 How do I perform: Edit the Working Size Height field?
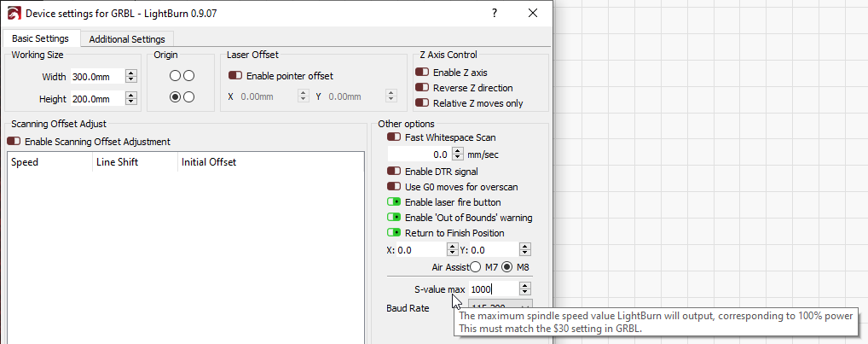[97, 99]
